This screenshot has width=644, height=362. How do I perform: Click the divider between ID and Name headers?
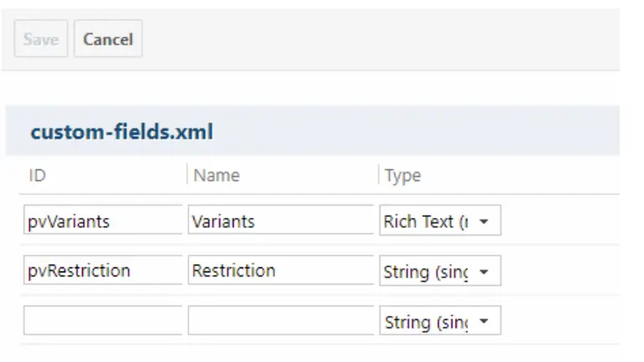pyautogui.click(x=187, y=175)
